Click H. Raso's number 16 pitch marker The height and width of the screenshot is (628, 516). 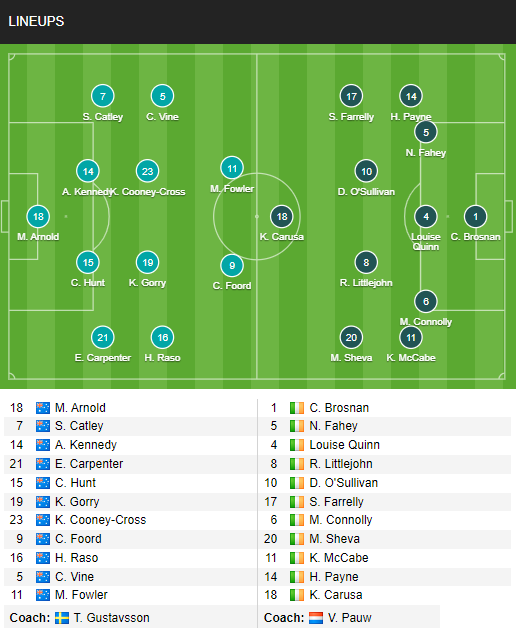[x=162, y=338]
